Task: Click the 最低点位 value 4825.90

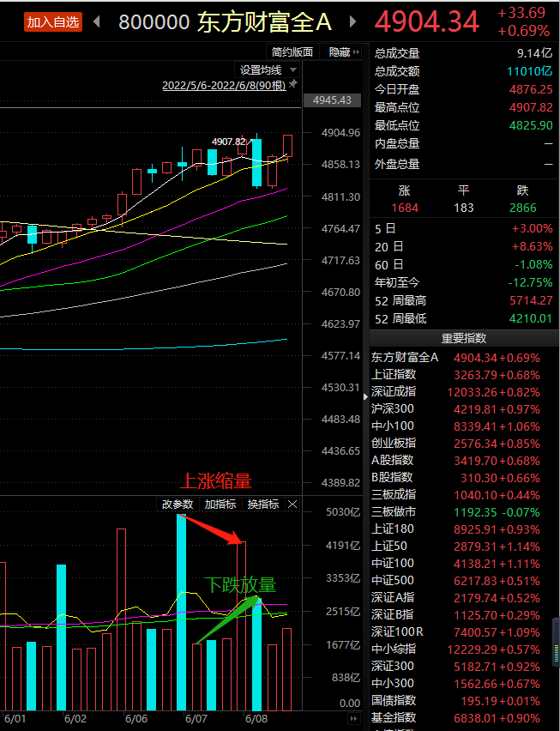Action: pyautogui.click(x=531, y=125)
